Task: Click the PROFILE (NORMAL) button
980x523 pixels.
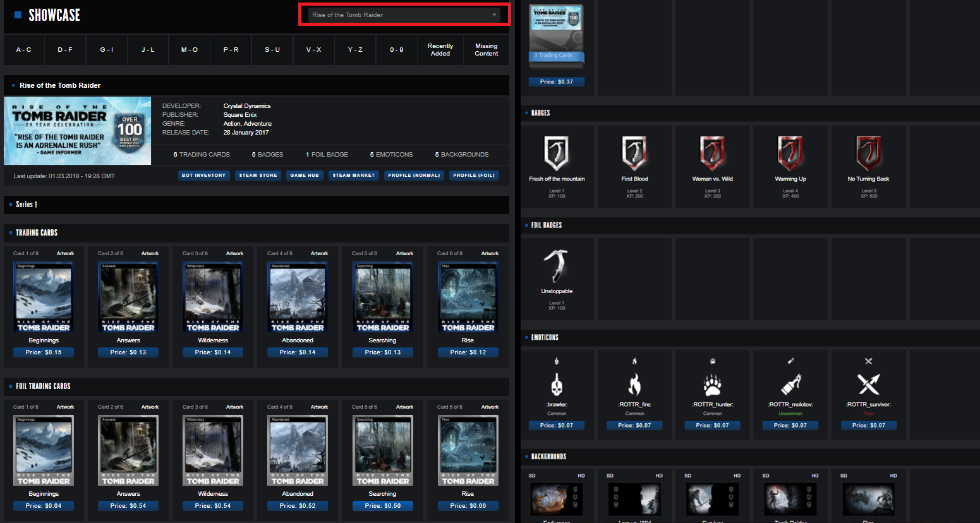Action: pos(414,176)
